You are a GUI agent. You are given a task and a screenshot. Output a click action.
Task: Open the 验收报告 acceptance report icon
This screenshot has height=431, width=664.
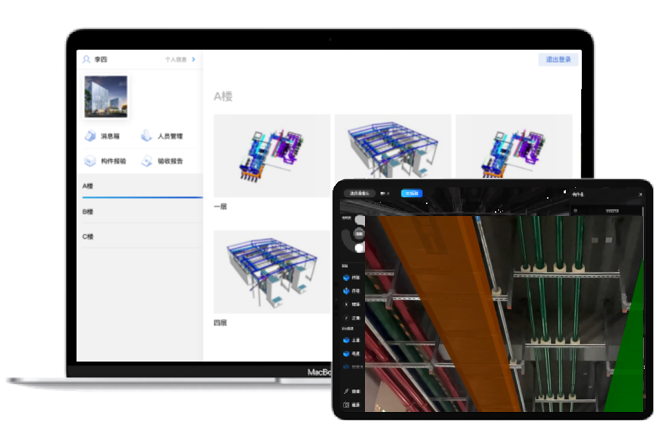pyautogui.click(x=147, y=161)
